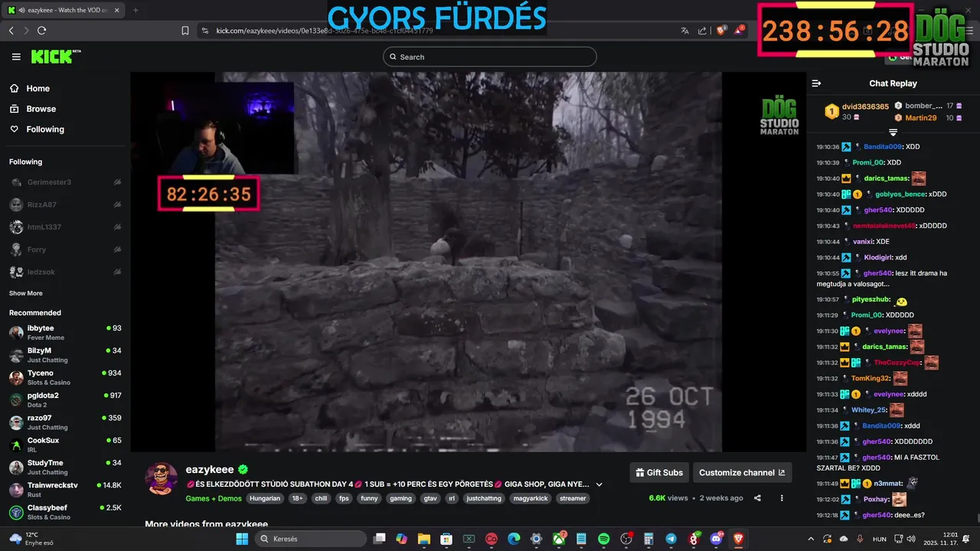Select the justchatting tag
This screenshot has width=980, height=551.
click(x=484, y=498)
